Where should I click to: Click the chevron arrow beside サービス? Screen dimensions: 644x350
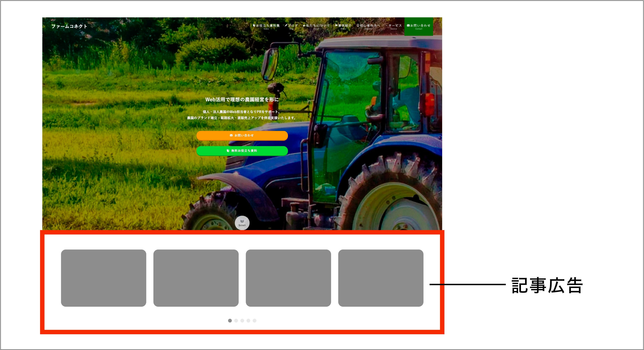click(x=386, y=26)
